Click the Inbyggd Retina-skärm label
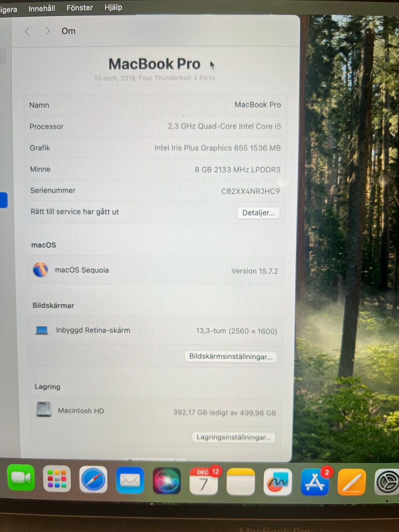399x532 pixels. click(93, 330)
